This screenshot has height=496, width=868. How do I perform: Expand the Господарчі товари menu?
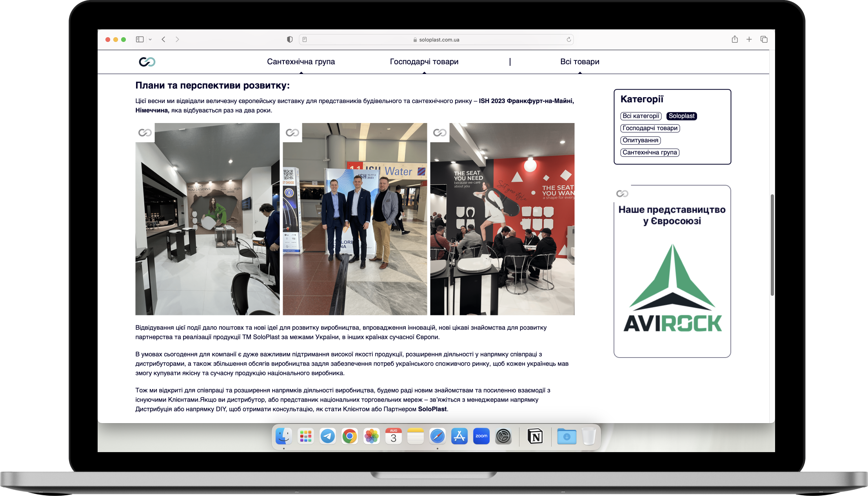click(424, 62)
